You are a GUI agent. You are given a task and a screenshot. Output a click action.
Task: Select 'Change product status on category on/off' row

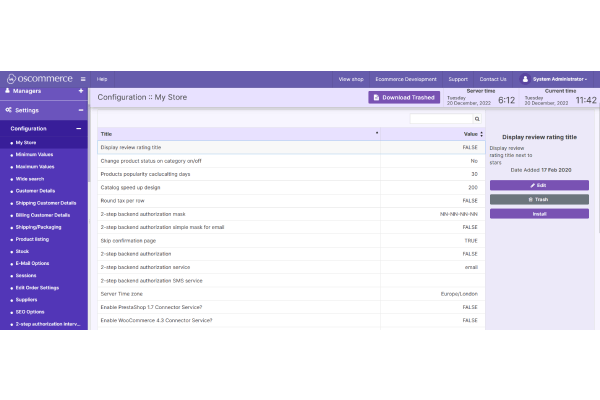[291, 161]
